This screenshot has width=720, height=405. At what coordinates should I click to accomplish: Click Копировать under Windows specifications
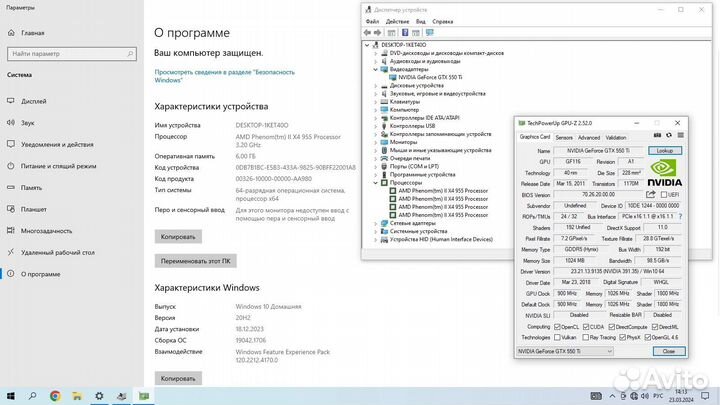coord(178,379)
